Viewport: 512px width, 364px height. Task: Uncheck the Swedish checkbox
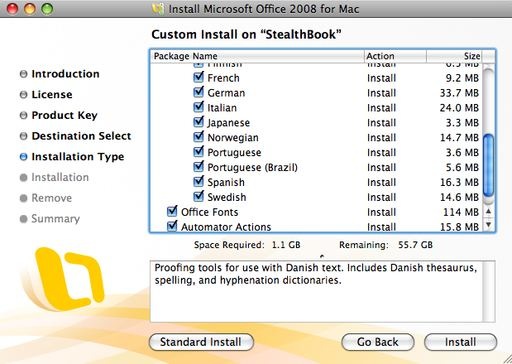199,197
